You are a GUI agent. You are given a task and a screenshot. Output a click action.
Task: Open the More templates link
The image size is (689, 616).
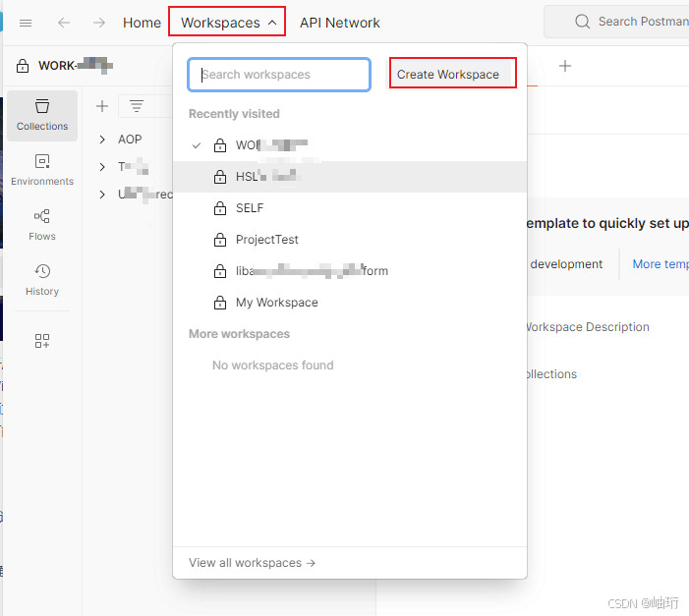[x=660, y=264]
